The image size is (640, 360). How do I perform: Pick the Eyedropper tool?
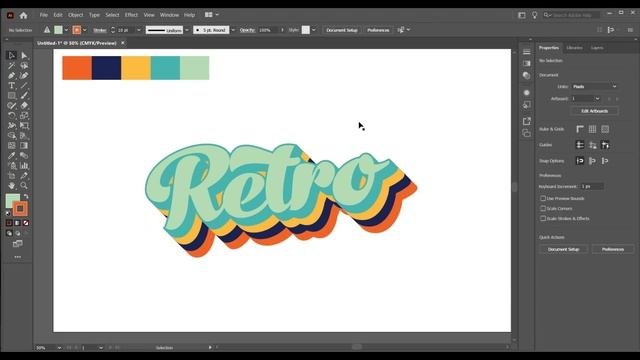point(11,156)
